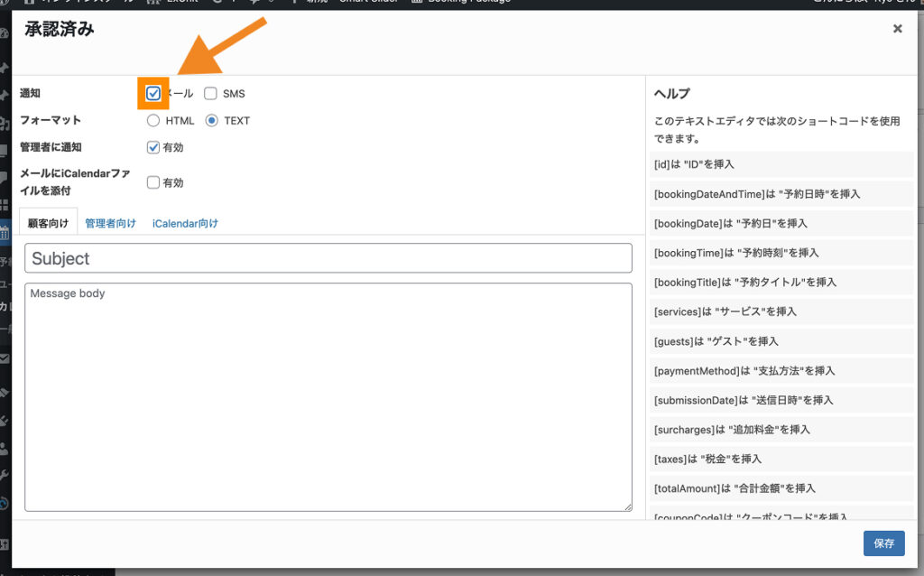Toggle the メール notification checkbox
Image resolution: width=924 pixels, height=576 pixels.
pos(153,93)
